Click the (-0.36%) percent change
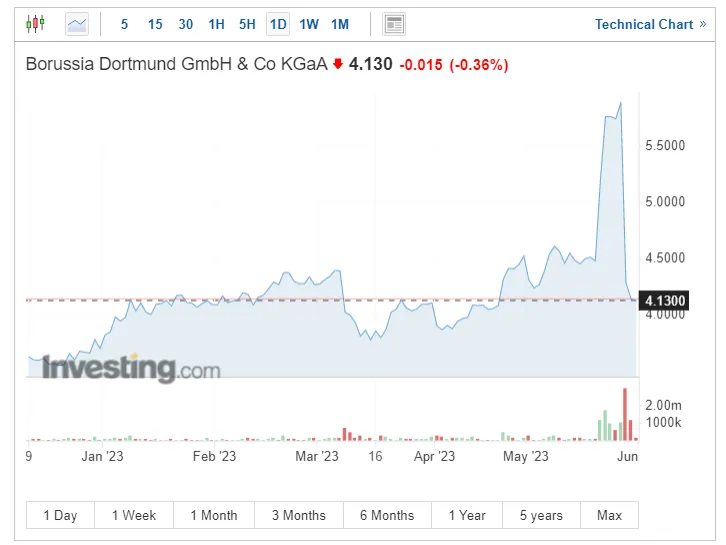This screenshot has height=545, width=726. tap(479, 65)
